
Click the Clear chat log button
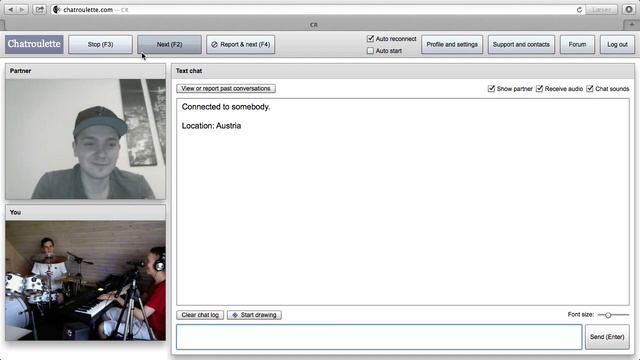200,315
